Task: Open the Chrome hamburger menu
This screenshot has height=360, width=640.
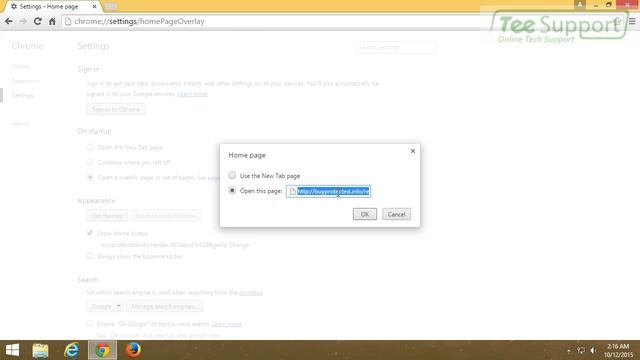Action: 632,21
